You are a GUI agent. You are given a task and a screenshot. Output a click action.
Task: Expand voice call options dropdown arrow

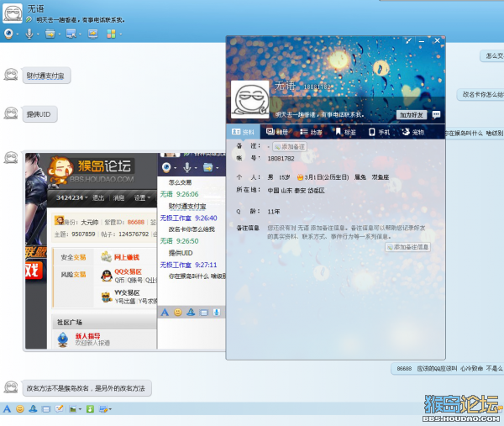coord(38,34)
